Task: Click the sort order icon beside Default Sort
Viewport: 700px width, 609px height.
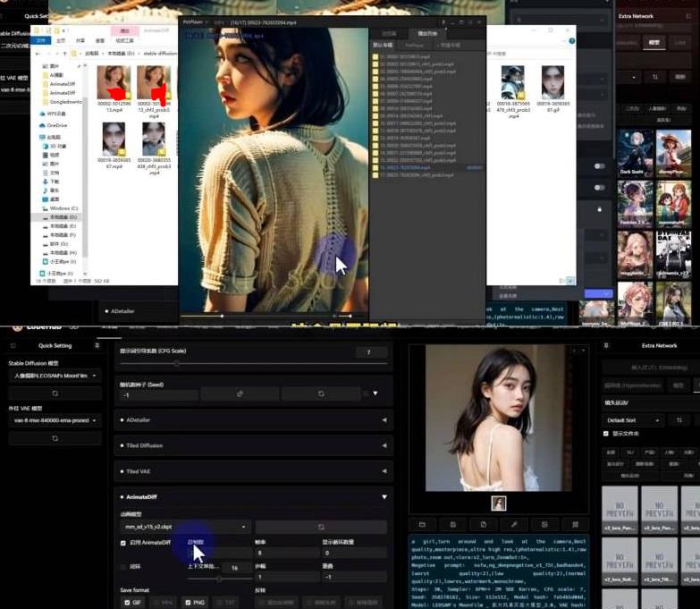Action: pyautogui.click(x=679, y=420)
